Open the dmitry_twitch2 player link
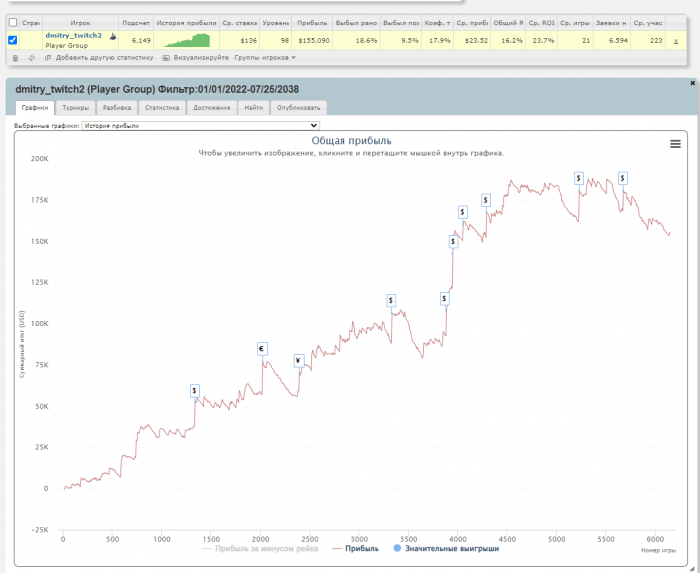Screen dimensions: 700x573 [74, 35]
